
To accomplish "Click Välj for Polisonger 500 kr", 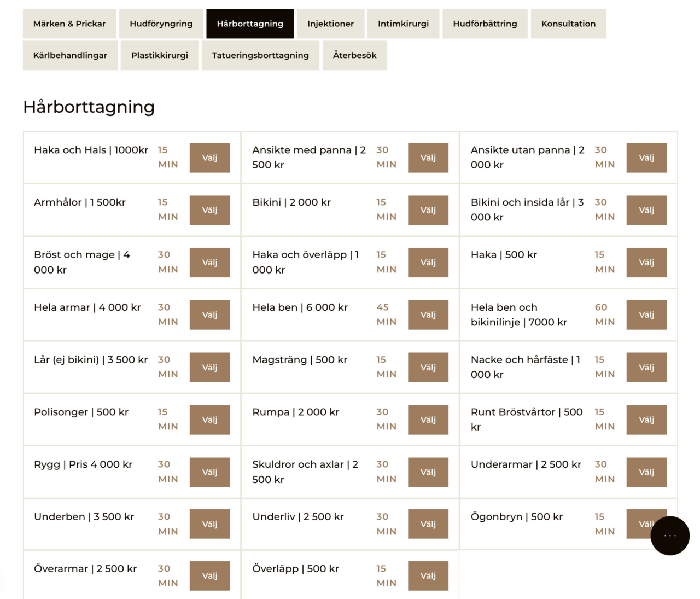I will click(x=209, y=420).
